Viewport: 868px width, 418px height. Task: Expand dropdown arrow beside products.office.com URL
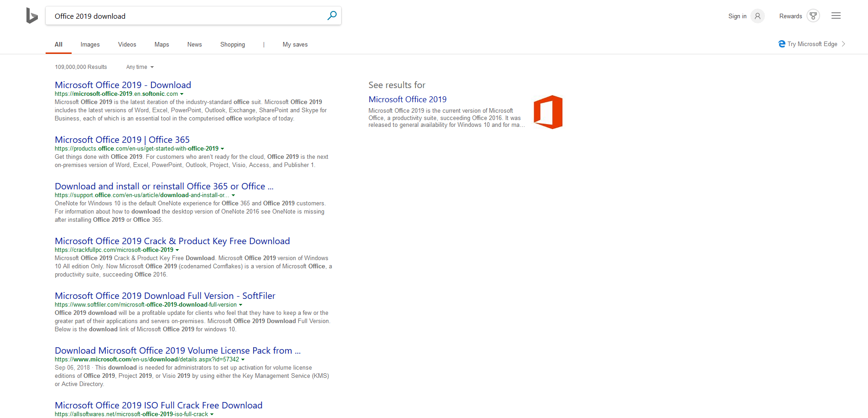(x=223, y=149)
